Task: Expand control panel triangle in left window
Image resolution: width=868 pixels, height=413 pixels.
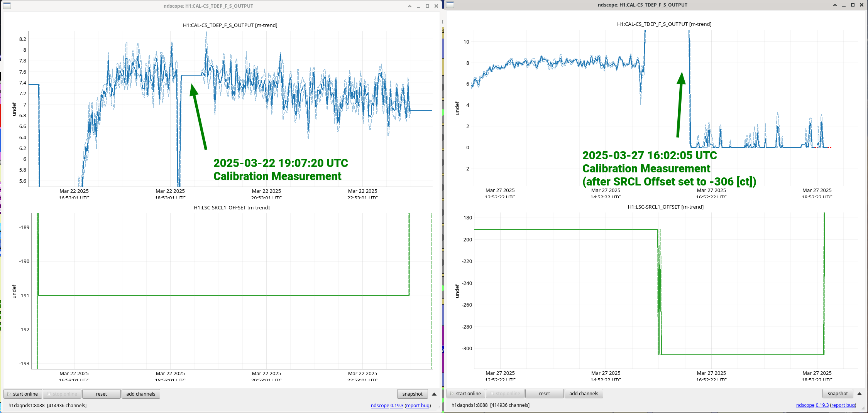Action: point(434,394)
